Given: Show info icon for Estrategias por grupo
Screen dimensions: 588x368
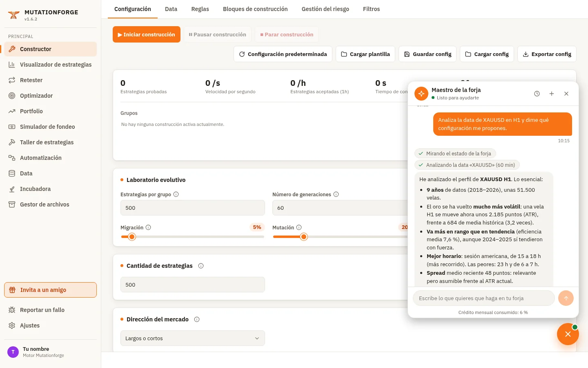Looking at the screenshot, I should (x=176, y=194).
